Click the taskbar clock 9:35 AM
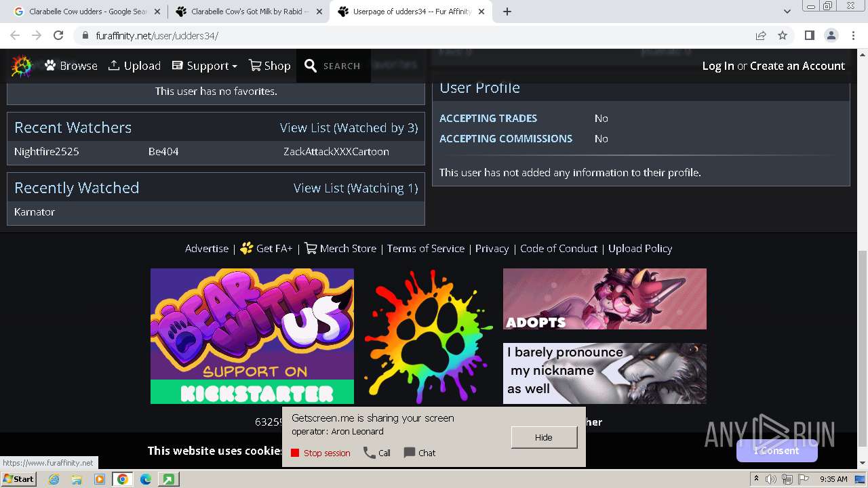The image size is (868, 488). [x=833, y=479]
